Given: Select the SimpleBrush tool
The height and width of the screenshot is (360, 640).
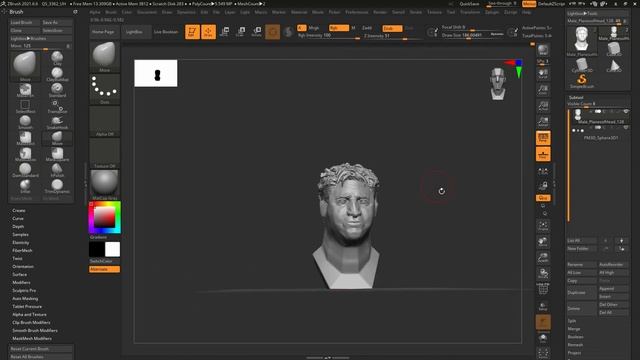Looking at the screenshot, I should pos(582,81).
